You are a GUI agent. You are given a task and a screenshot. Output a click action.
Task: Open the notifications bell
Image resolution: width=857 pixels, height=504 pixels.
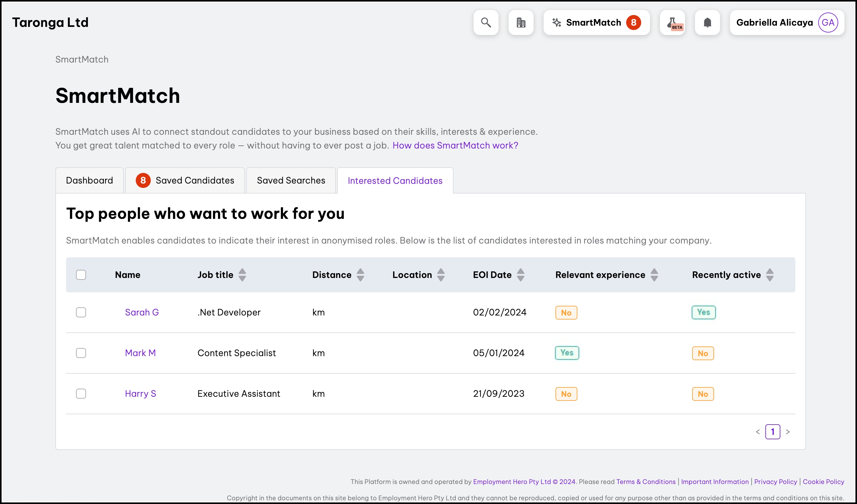(707, 23)
